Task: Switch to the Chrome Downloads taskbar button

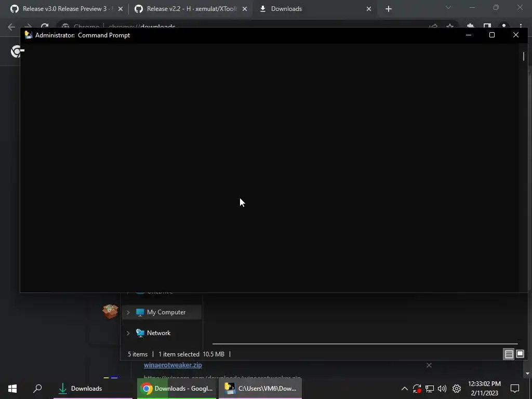Action: point(177,389)
